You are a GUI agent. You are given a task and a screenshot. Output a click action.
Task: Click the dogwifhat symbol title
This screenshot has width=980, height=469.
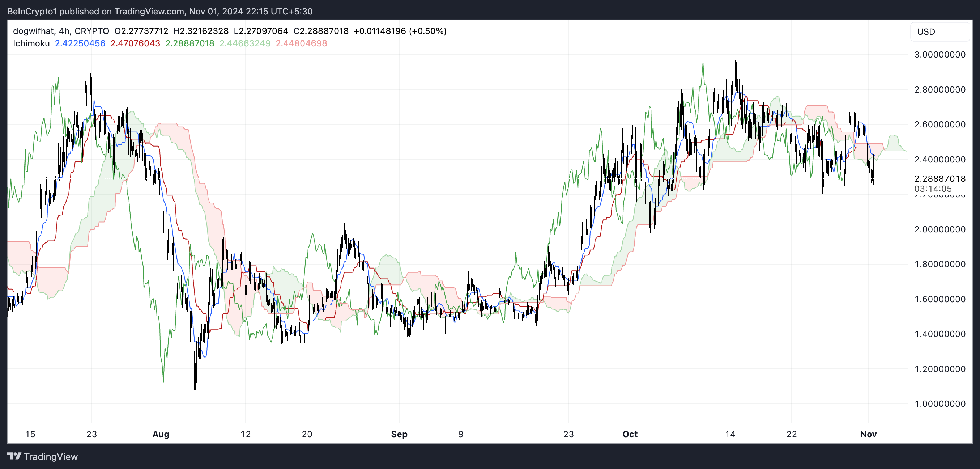[34, 31]
